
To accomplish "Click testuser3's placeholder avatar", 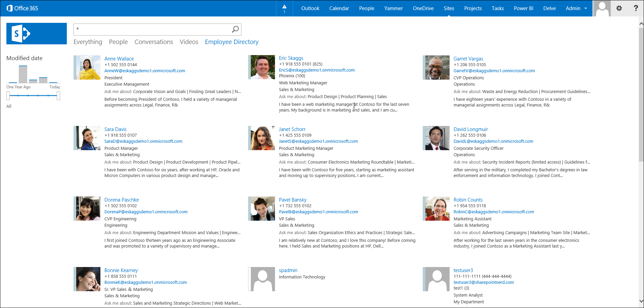I will tap(436, 279).
